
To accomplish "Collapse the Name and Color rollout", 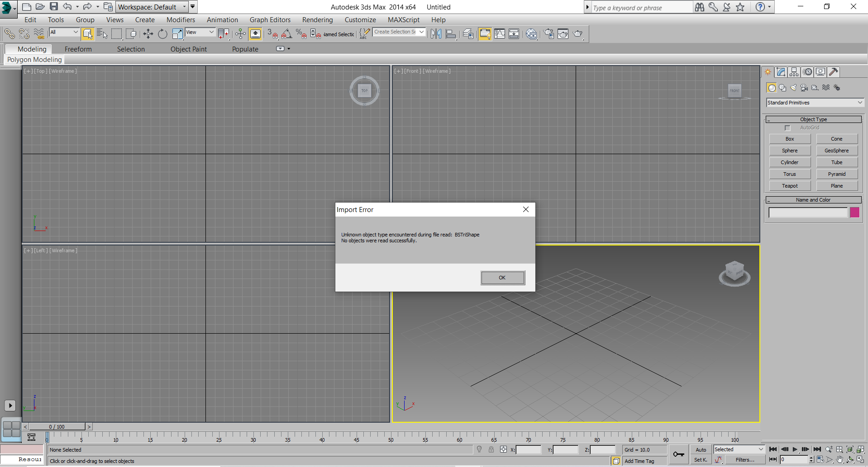I will (x=813, y=200).
